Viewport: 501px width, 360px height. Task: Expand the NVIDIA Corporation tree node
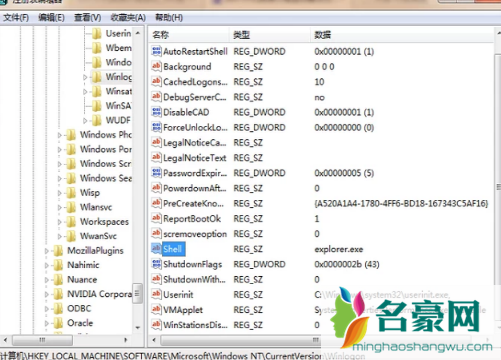[47, 294]
